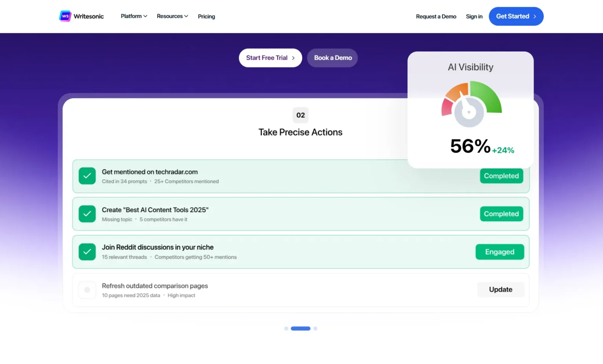Expand the Resources dropdown menu
603x364 pixels.
pyautogui.click(x=172, y=16)
